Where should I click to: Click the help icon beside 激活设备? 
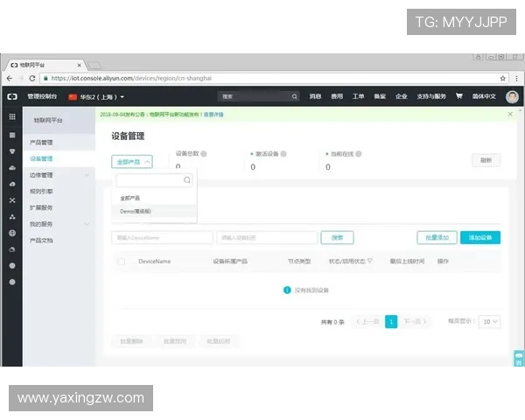point(283,154)
